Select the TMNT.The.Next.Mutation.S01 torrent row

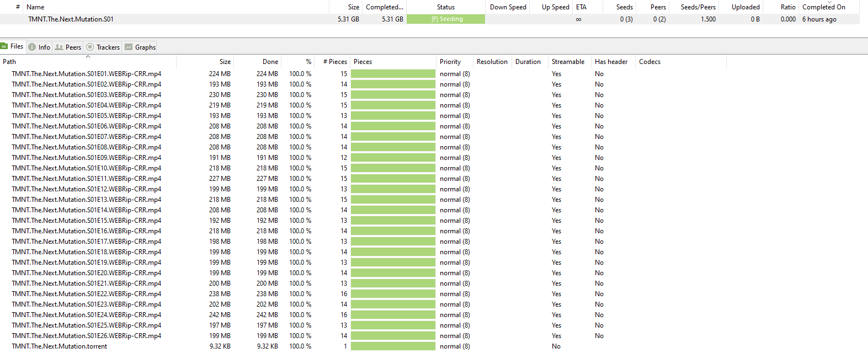[71, 19]
